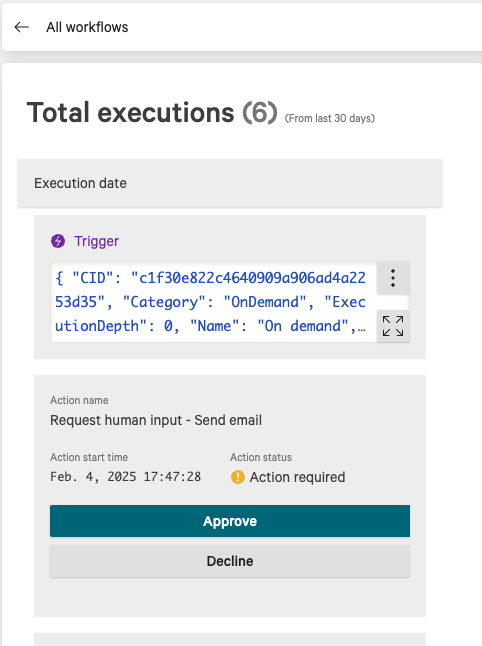Click the Action start time field label
Image resolution: width=482 pixels, height=646 pixels.
(89, 457)
